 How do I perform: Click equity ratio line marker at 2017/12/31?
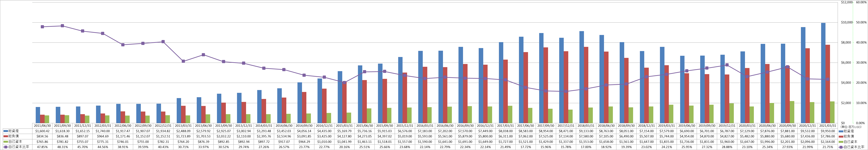[x=566, y=91]
